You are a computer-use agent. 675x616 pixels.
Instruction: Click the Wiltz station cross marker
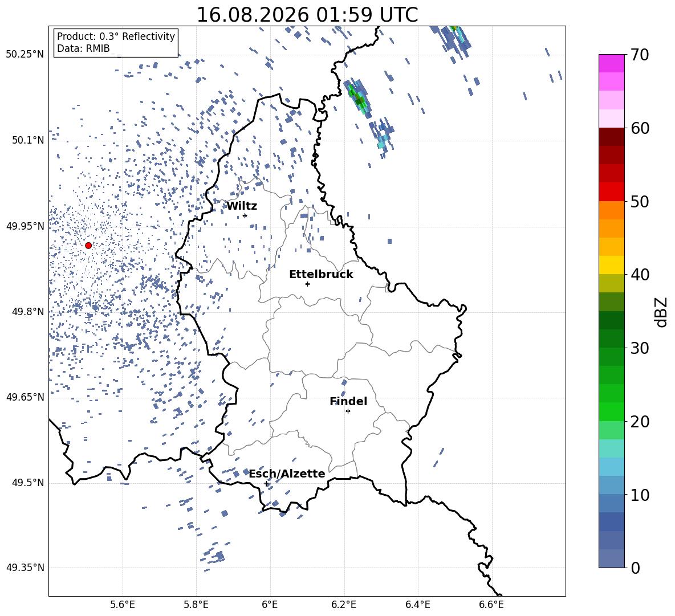(245, 215)
